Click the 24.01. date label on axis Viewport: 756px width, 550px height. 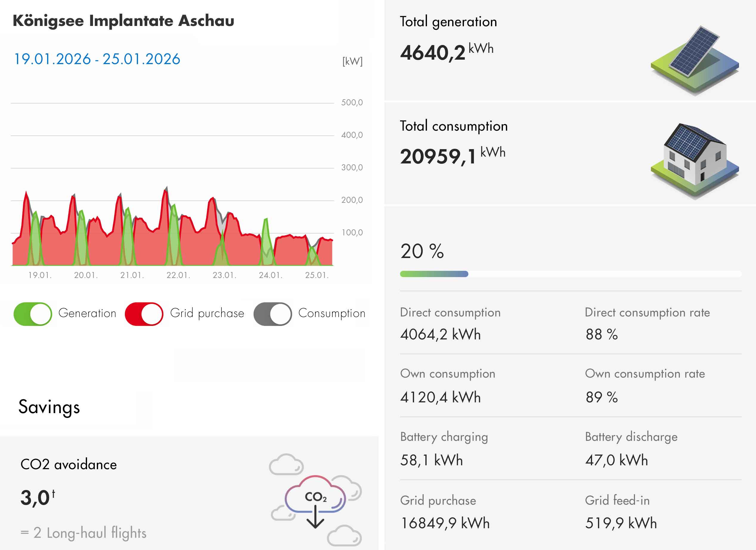[x=271, y=275]
